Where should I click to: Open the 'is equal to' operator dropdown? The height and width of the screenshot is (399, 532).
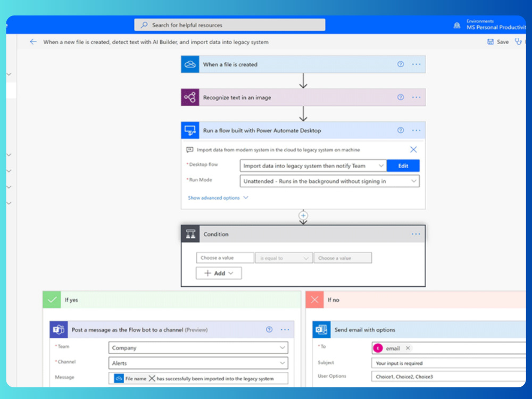point(284,258)
